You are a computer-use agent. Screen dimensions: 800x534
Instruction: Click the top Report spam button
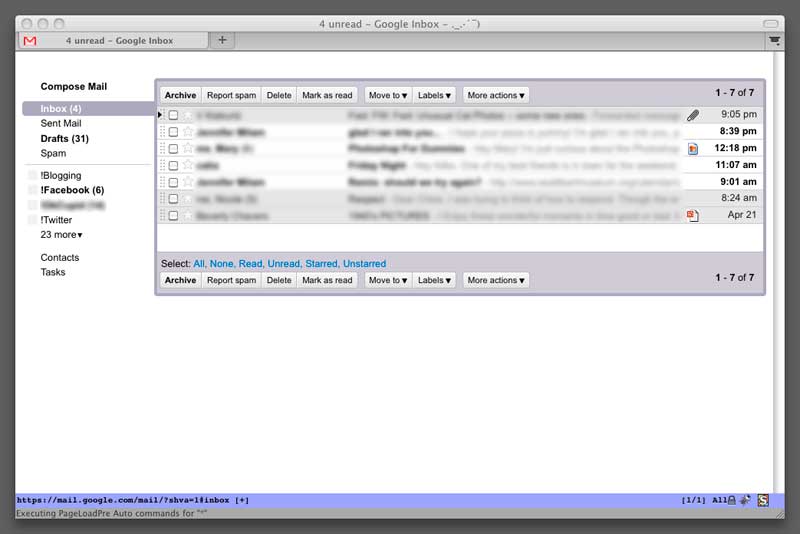coord(231,95)
